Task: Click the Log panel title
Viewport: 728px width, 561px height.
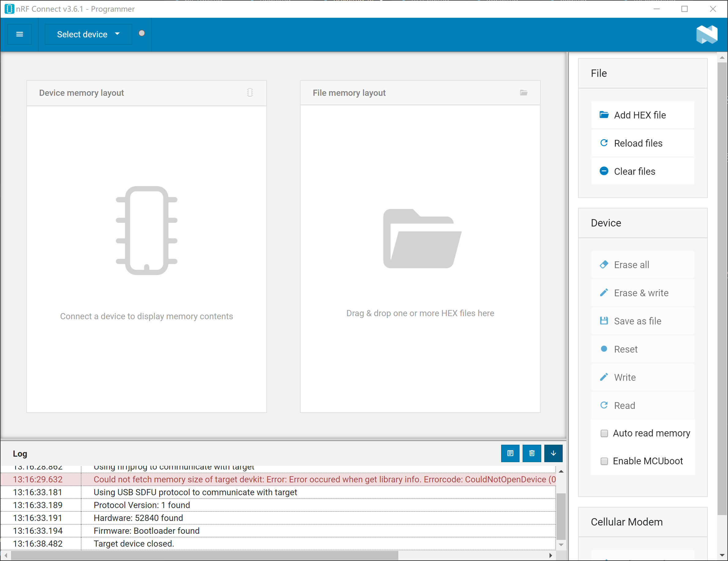Action: (x=20, y=453)
